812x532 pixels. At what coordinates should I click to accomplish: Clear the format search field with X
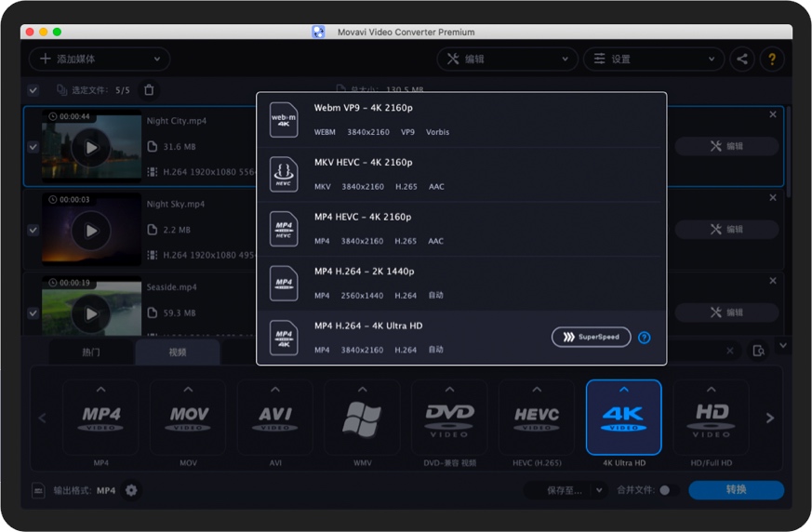729,352
